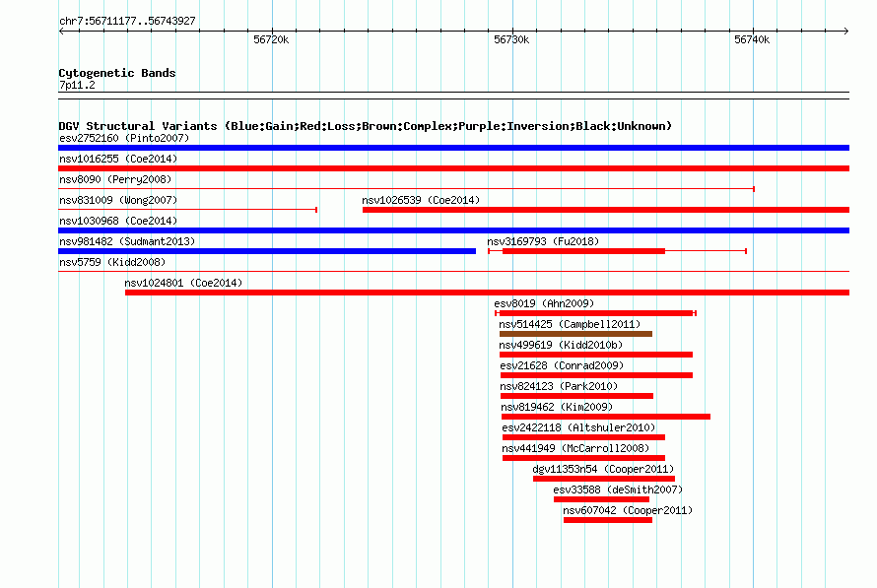This screenshot has width=877, height=588.
Task: Click the DGV Structural Variants track title
Action: [366, 126]
